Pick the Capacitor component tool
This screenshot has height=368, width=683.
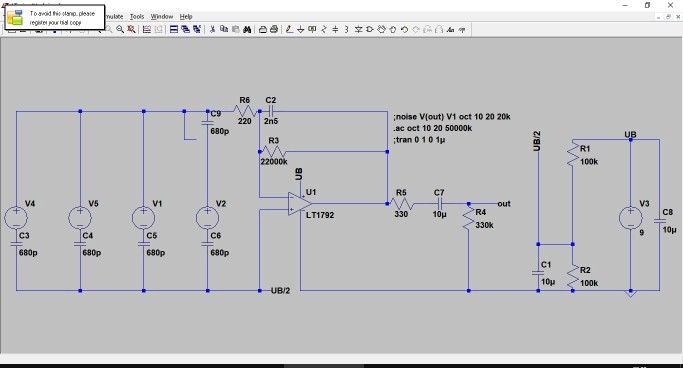(335, 30)
